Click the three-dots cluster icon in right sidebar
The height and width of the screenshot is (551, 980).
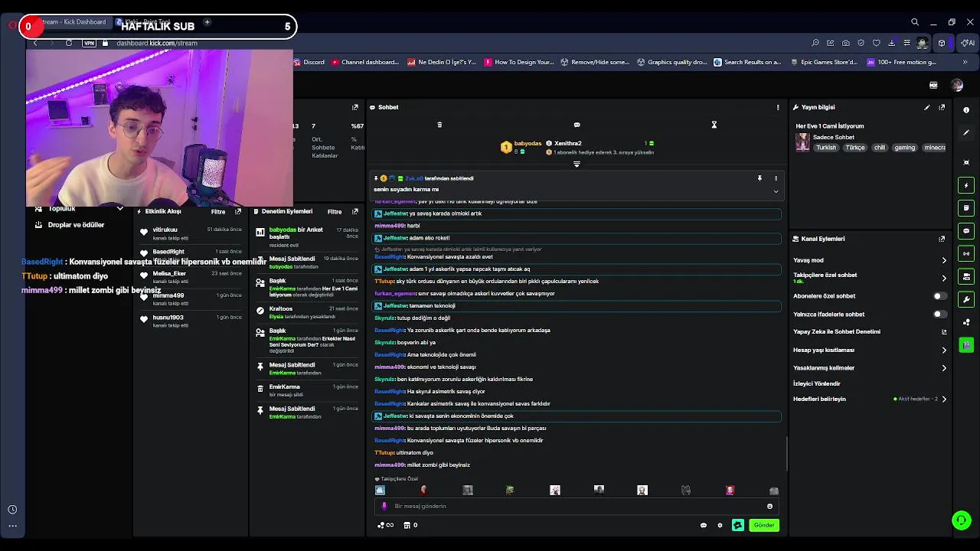pos(966,322)
